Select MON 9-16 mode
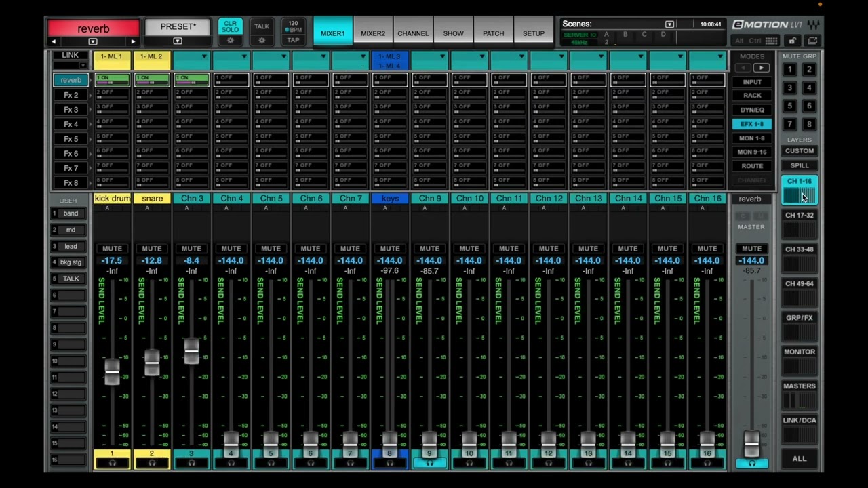Image resolution: width=868 pixels, height=488 pixels. pos(751,152)
